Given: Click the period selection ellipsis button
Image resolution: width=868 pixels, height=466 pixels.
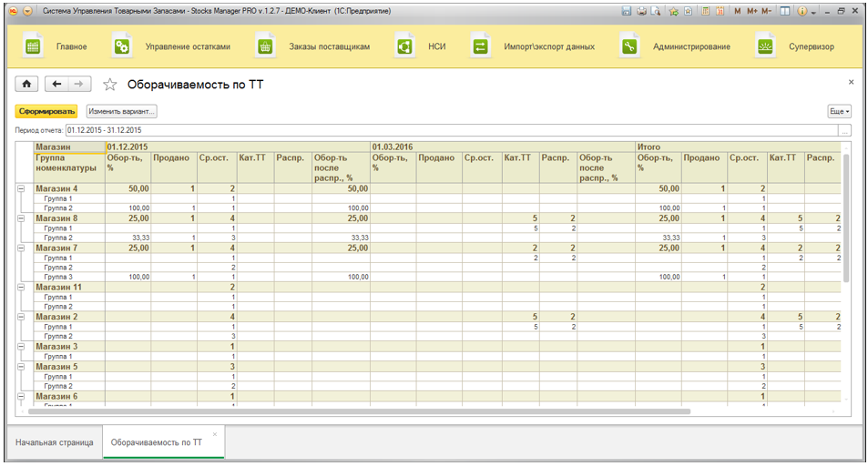Looking at the screenshot, I should click(844, 131).
